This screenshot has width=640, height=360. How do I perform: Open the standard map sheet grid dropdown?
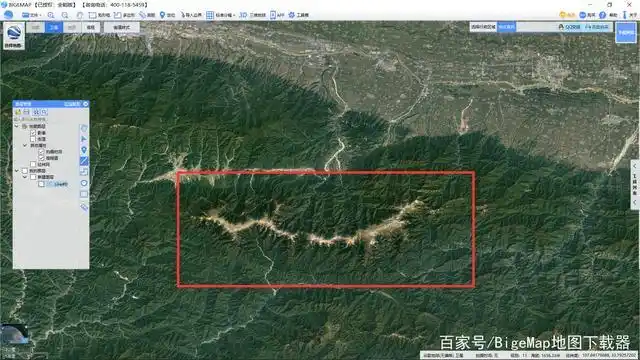point(220,15)
